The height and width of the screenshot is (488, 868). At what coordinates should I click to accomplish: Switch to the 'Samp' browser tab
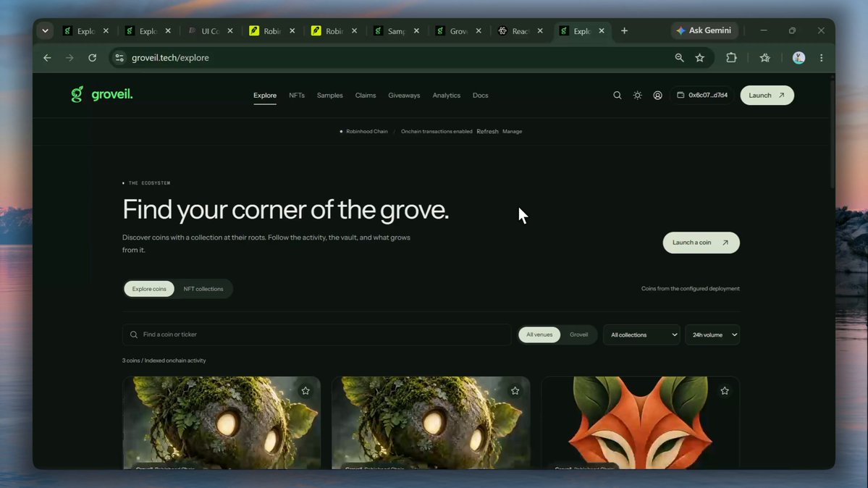pyautogui.click(x=397, y=31)
